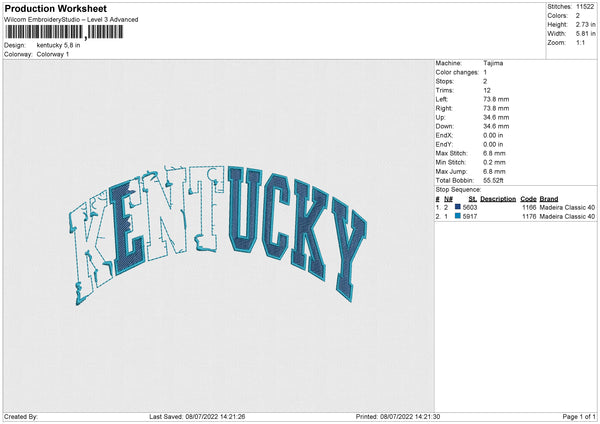The height and width of the screenshot is (424, 600).
Task: Click the 'Description' column header
Action: click(498, 199)
